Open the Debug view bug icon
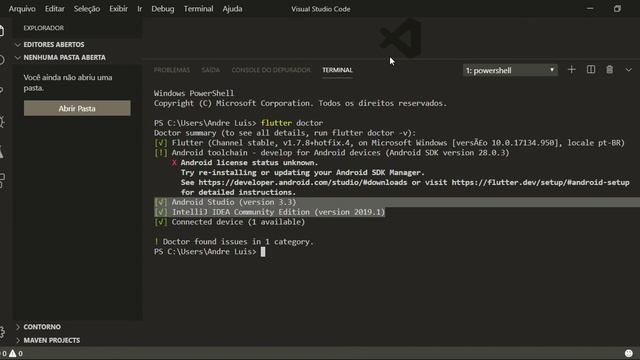Viewport: 640px width, 360px height. (x=2, y=121)
